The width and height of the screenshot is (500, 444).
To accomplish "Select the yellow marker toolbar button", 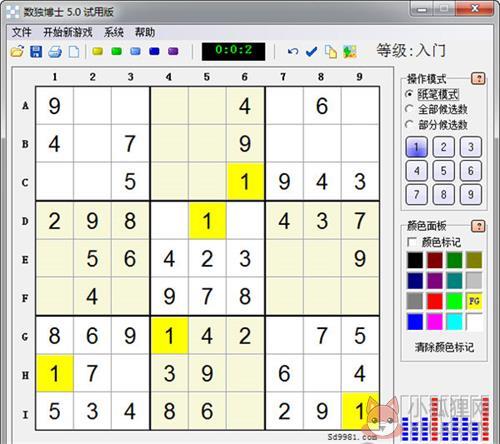I will [x=98, y=51].
